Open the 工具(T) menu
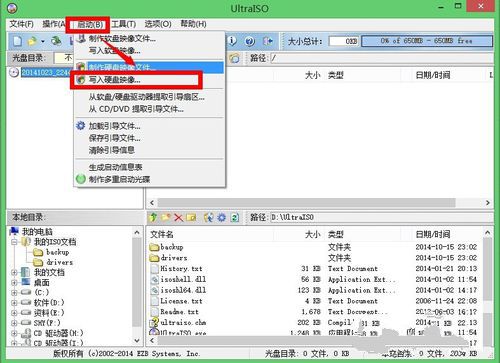 (x=124, y=24)
